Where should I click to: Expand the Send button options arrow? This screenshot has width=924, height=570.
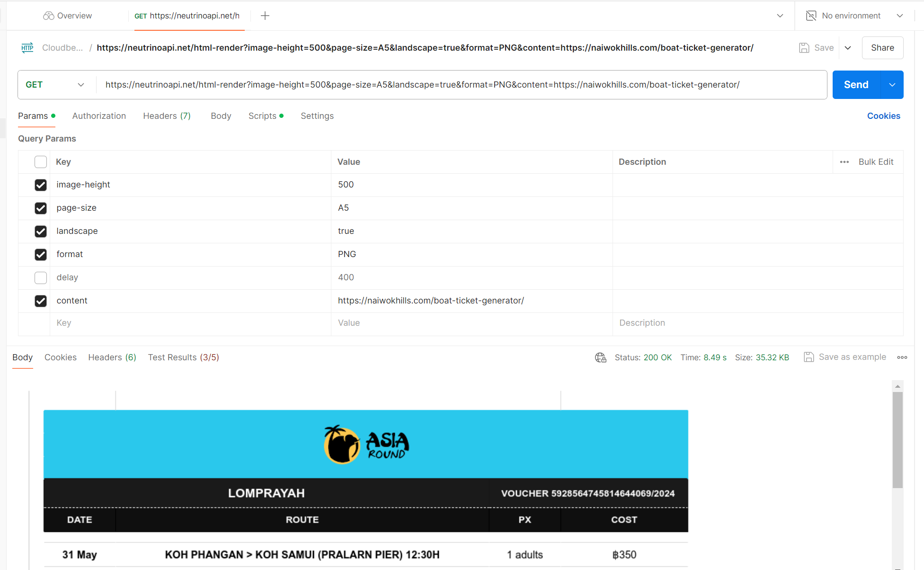tap(892, 85)
